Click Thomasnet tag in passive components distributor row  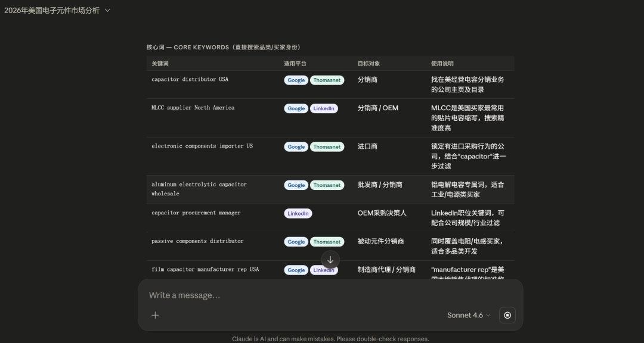click(x=327, y=242)
